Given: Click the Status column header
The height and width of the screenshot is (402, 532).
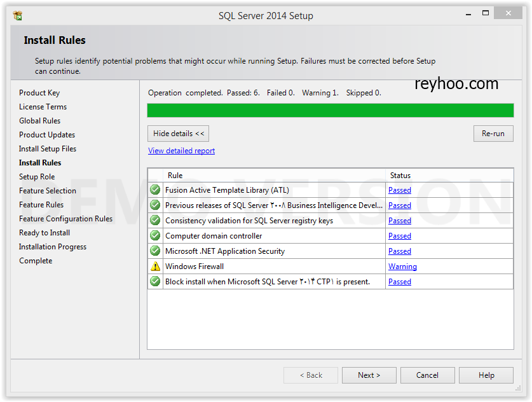Looking at the screenshot, I should [449, 175].
